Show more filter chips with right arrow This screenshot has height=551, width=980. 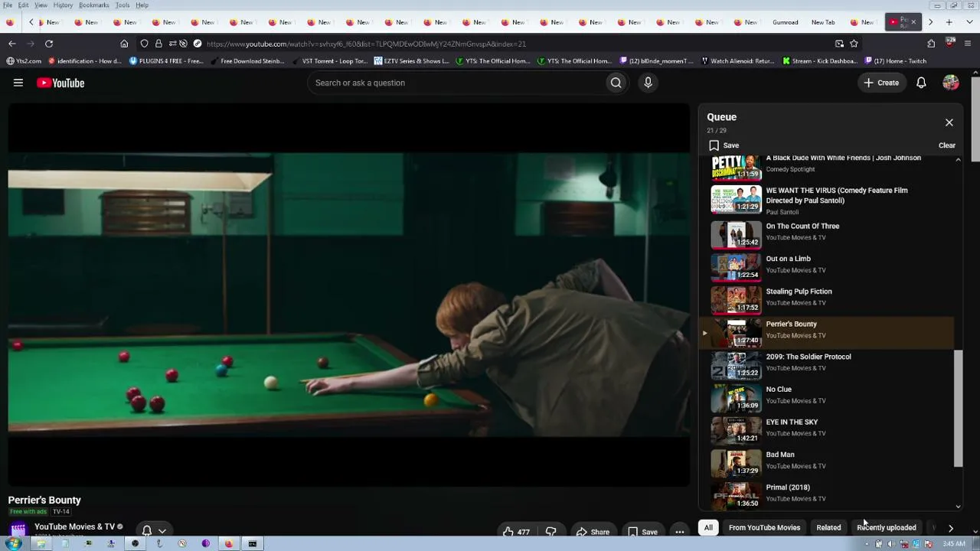[x=951, y=528]
